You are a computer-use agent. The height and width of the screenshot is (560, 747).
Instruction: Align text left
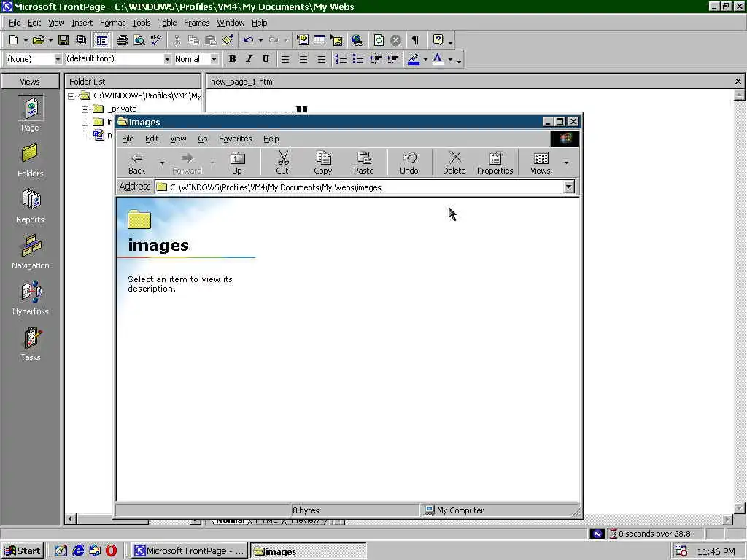click(286, 59)
